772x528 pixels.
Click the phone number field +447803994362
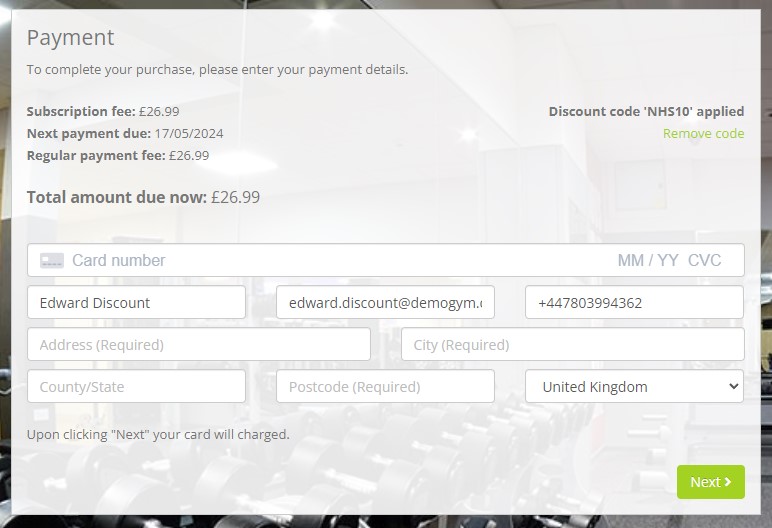tap(634, 302)
